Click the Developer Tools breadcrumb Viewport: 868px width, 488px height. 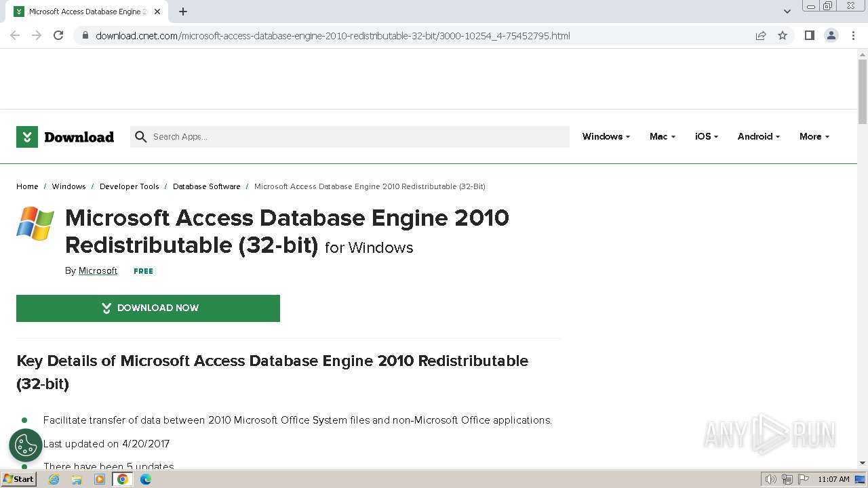click(x=129, y=186)
